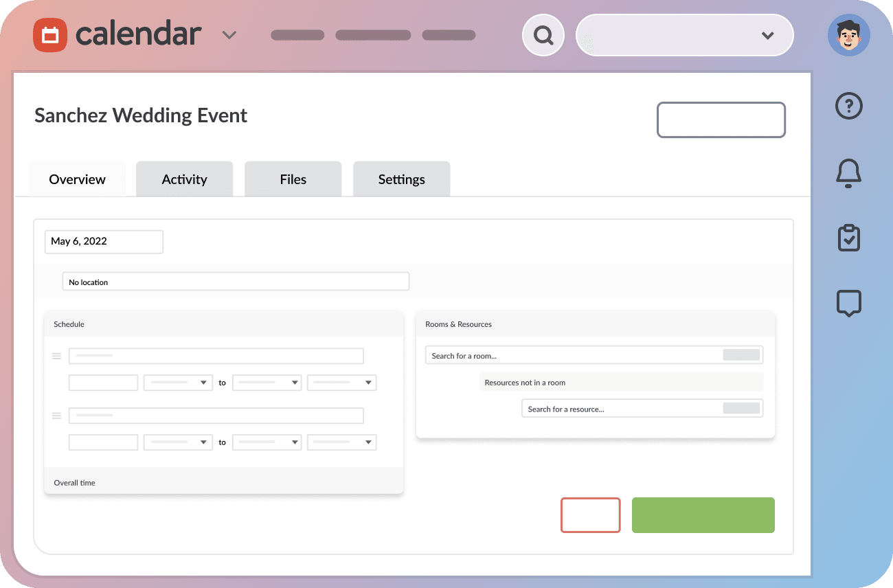Viewport: 893px width, 588px height.
Task: Check notifications with the bell icon
Action: click(848, 173)
